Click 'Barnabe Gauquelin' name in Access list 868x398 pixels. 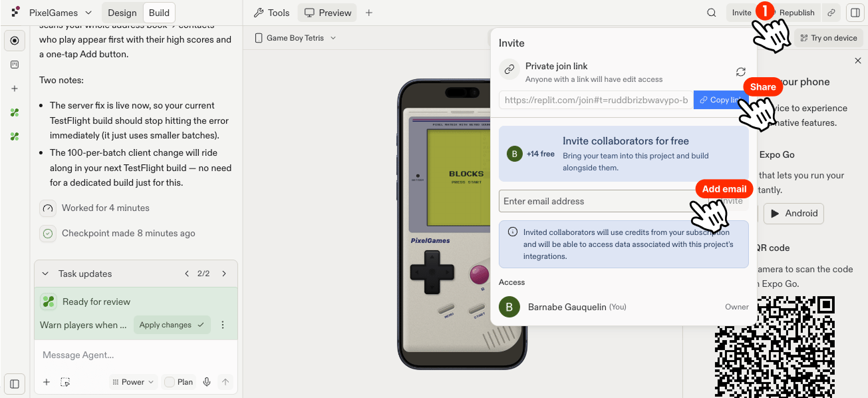[567, 307]
